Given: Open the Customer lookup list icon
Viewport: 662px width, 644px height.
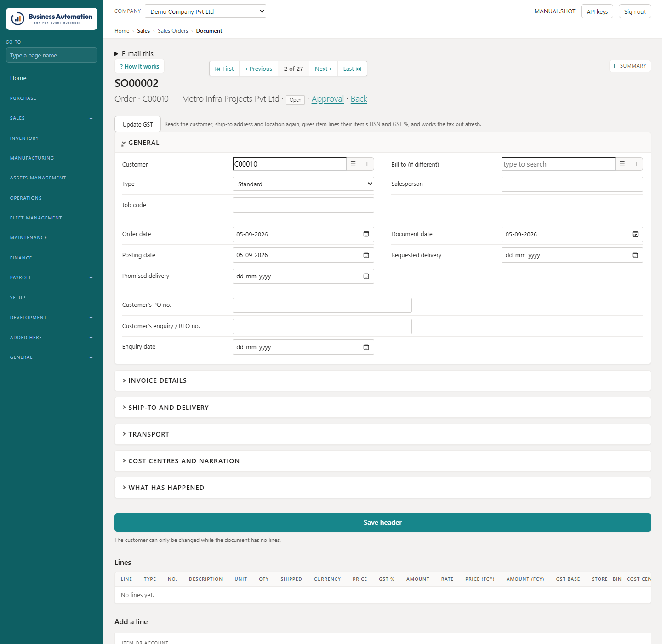Looking at the screenshot, I should pos(353,164).
